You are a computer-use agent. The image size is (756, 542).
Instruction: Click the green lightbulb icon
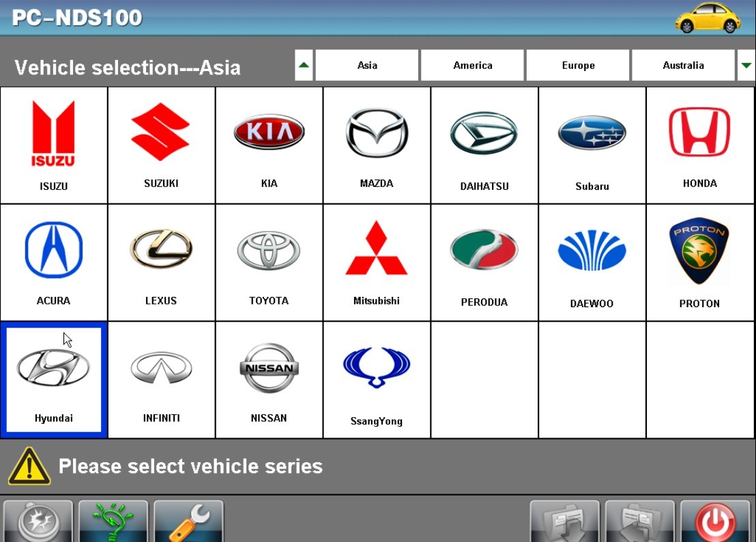point(113,522)
